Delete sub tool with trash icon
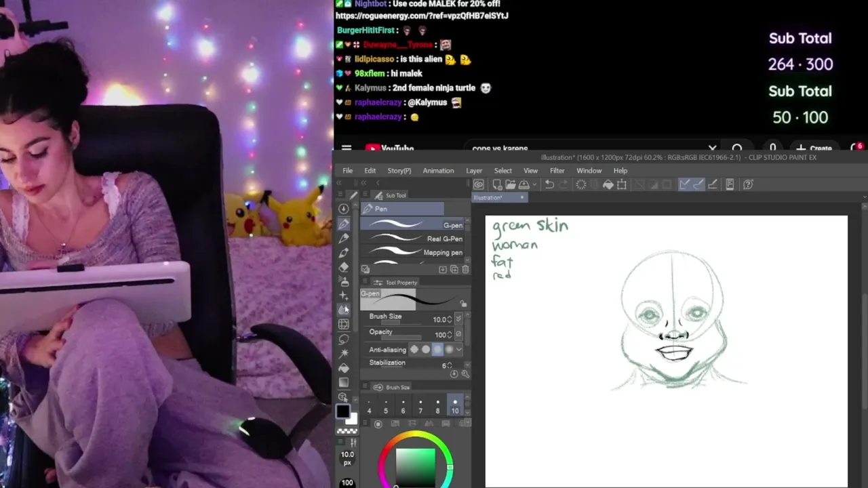868x488 pixels. coord(465,269)
